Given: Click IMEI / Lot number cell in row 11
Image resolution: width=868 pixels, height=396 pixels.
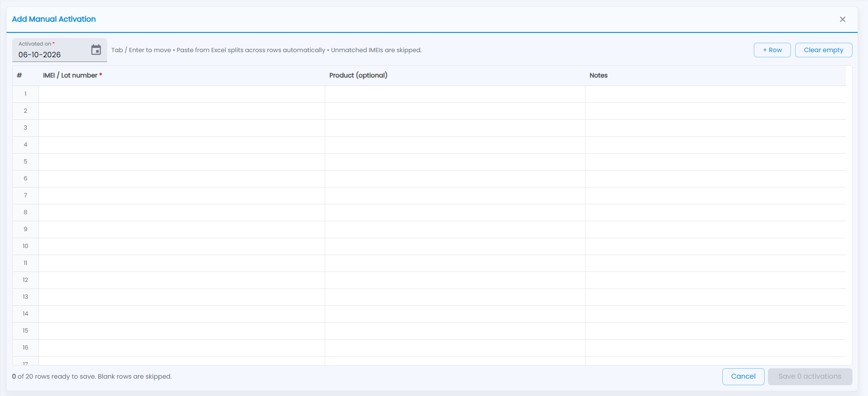Looking at the screenshot, I should click(182, 263).
